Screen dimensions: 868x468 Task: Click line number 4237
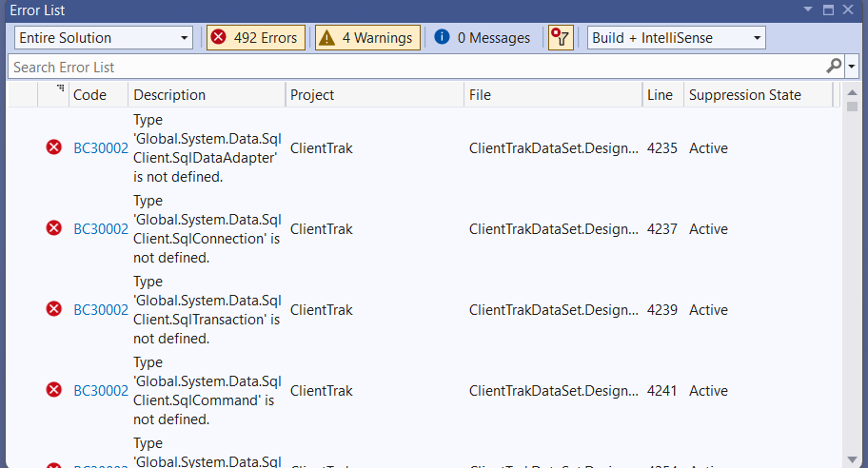(662, 229)
